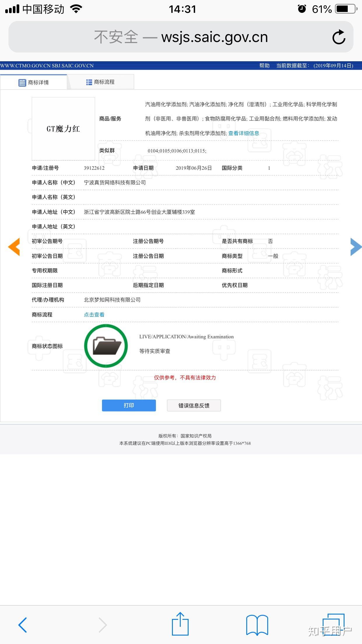Tap the WWW.CTMO.GOV.CN SBJ.SAIC.GOV.CN header text
Viewport: 362px width, 644px height.
[x=47, y=66]
